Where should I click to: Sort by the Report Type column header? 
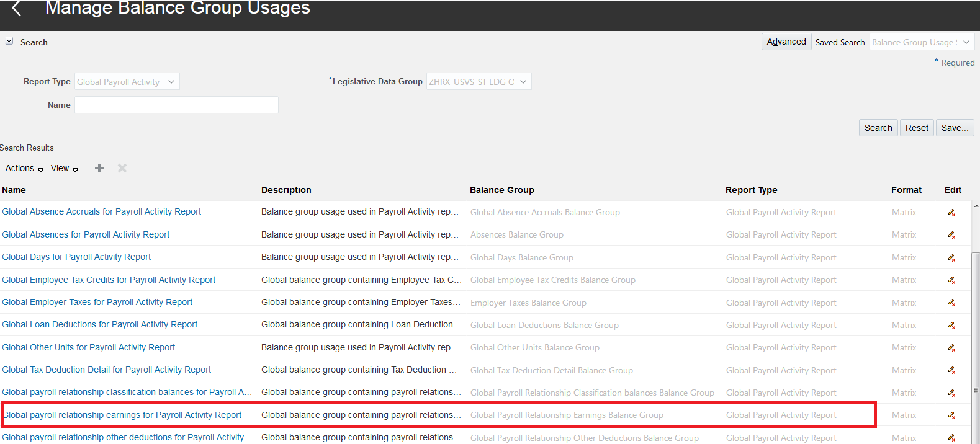[752, 190]
